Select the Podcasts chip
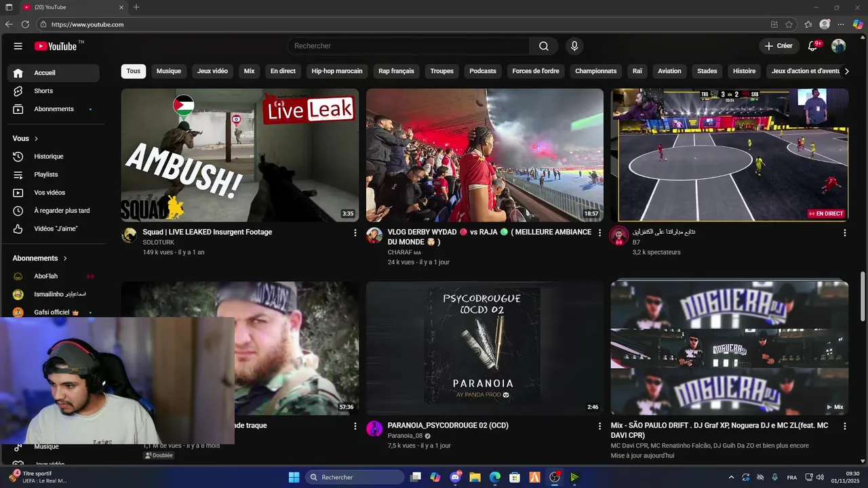868x488 pixels. pos(483,71)
